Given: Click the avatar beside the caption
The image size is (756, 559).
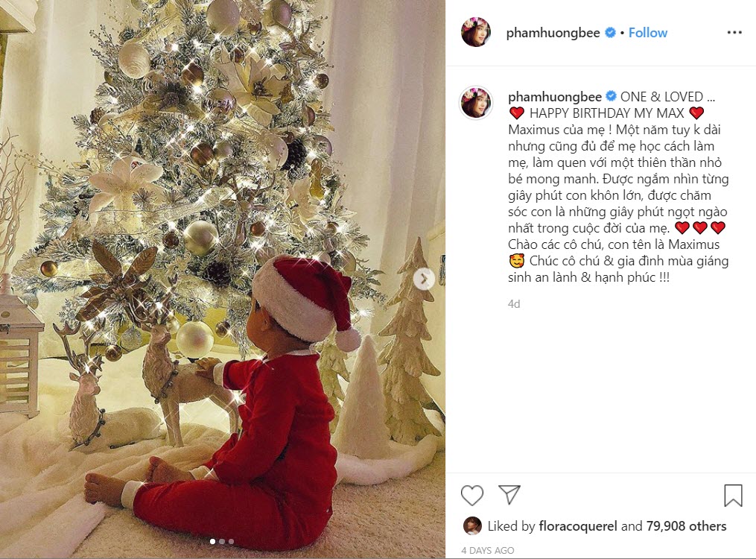Looking at the screenshot, I should pos(476,103).
